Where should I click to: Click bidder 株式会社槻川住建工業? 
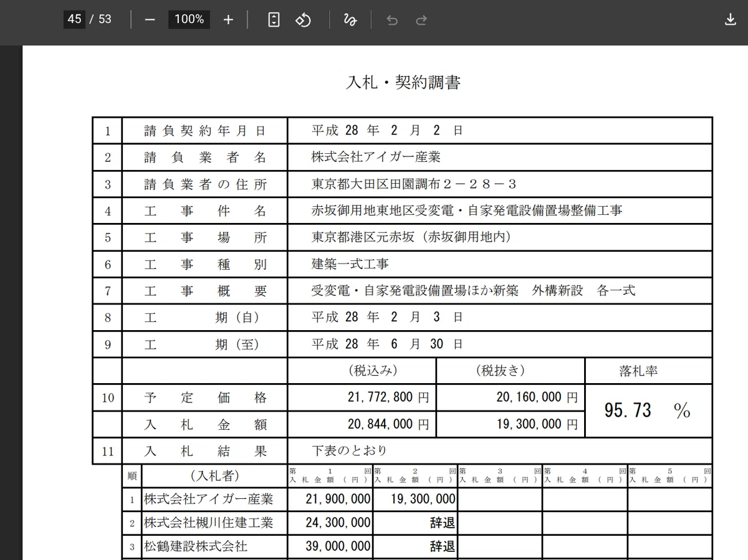pos(208,522)
